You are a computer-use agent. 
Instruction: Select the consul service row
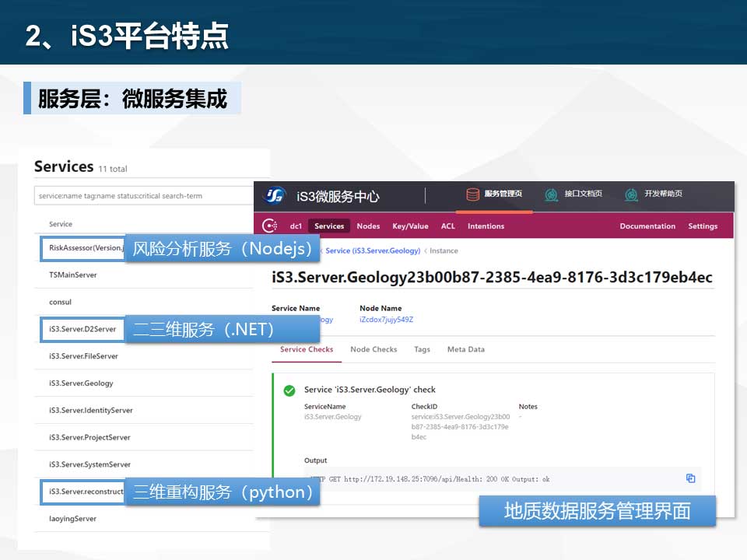pos(144,302)
